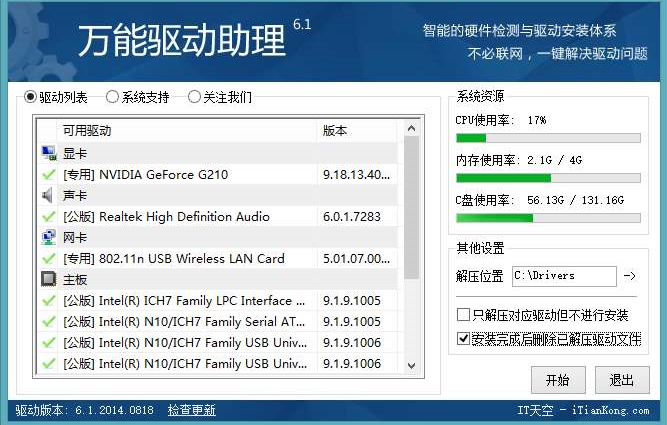Click the 驱动版本 6.1.2014.0818 status text
The image size is (667, 425).
(84, 410)
